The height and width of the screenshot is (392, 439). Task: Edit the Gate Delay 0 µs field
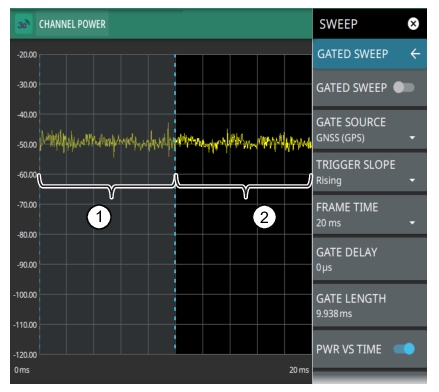369,259
